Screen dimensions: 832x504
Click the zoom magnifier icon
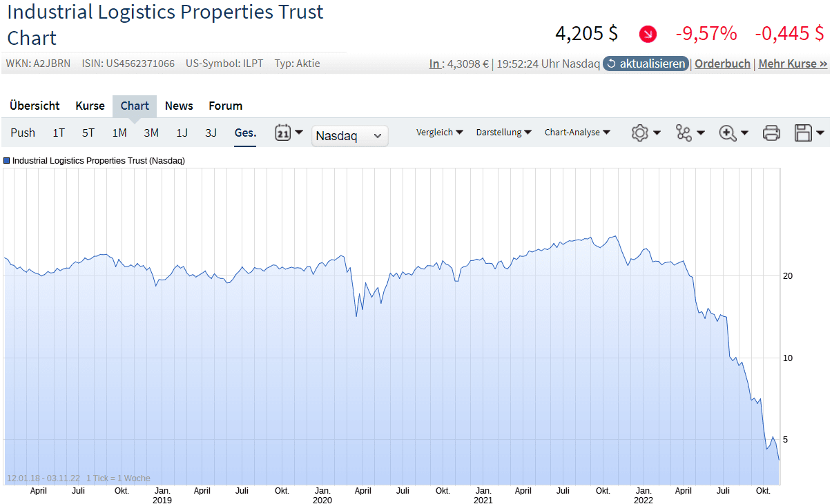pos(728,133)
